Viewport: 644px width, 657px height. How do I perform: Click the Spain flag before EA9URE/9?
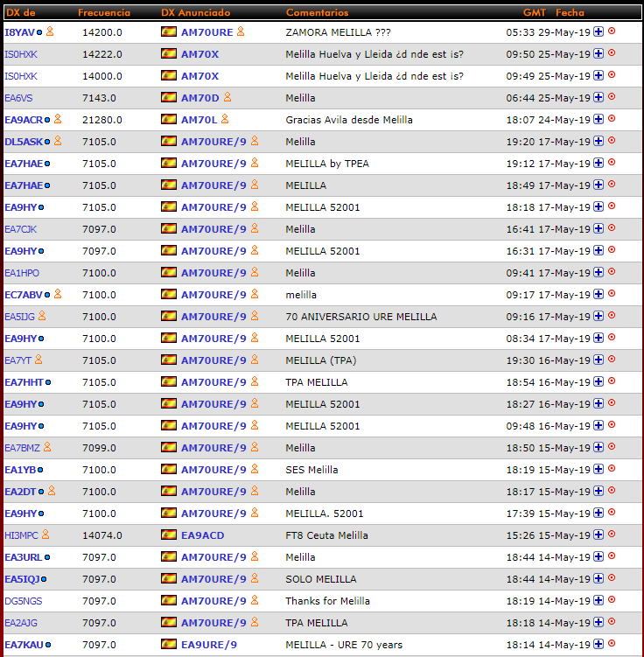(168, 645)
